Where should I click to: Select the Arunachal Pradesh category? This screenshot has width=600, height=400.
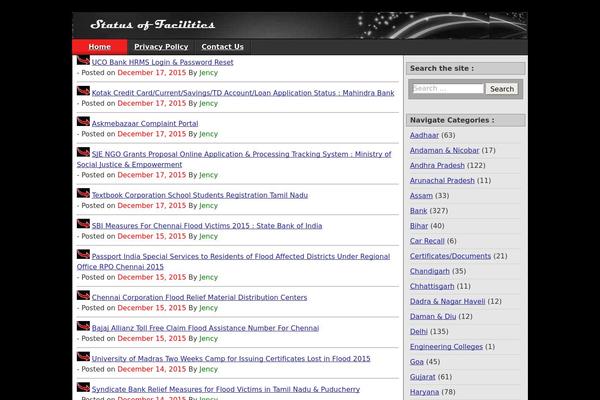[x=442, y=180]
